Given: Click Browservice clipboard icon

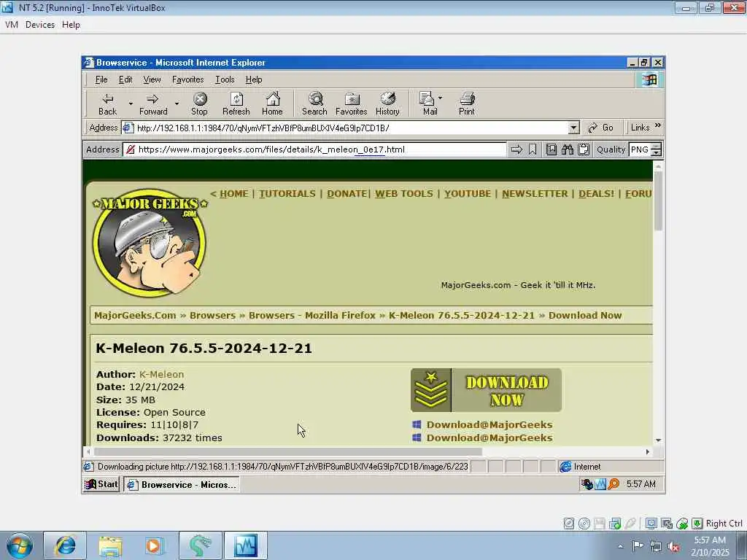Looking at the screenshot, I should point(584,149).
